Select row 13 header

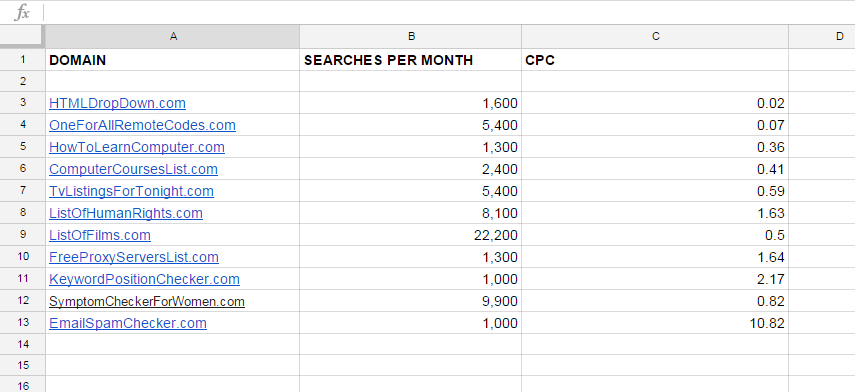pos(22,323)
